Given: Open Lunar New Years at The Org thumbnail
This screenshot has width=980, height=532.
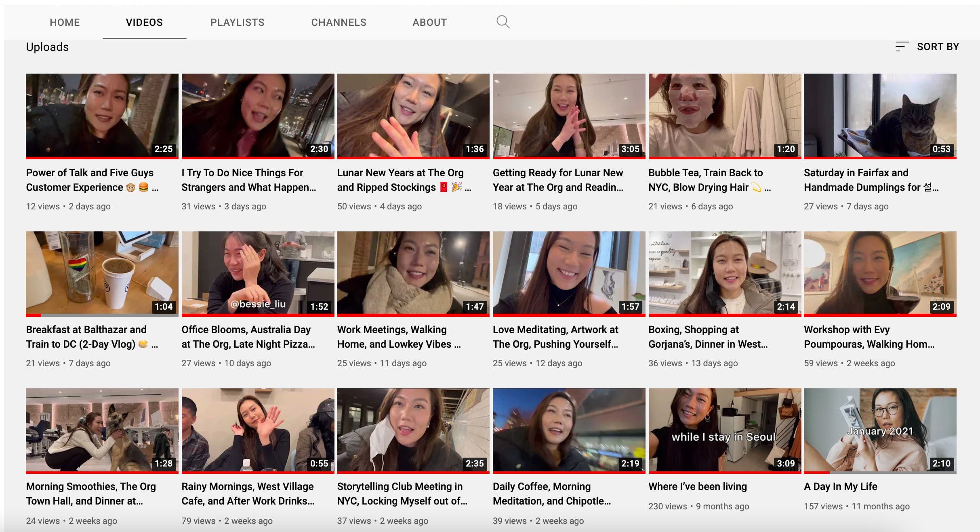Looking at the screenshot, I should coord(413,116).
